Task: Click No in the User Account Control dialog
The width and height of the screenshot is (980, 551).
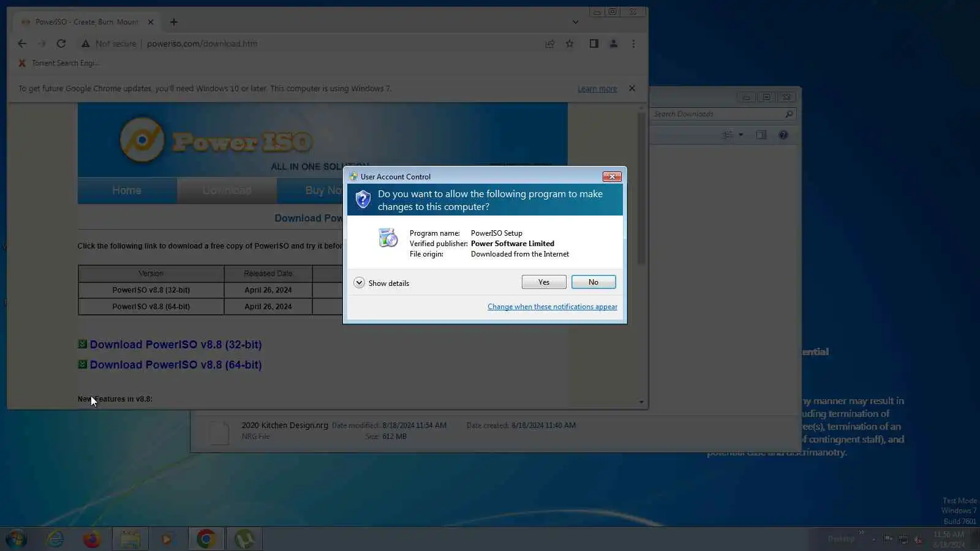Action: [x=594, y=282]
